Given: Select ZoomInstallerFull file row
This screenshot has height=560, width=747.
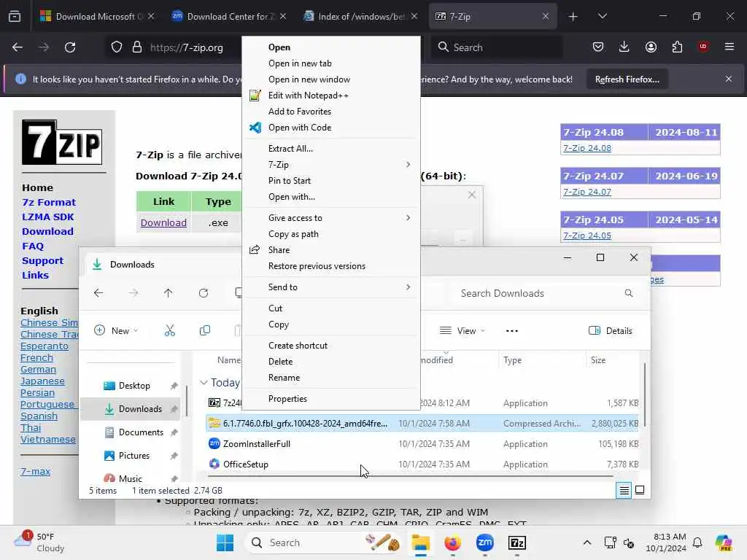Looking at the screenshot, I should pos(422,444).
